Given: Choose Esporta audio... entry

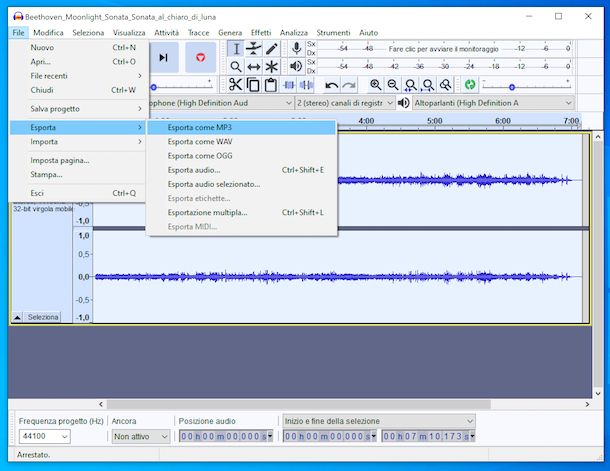Looking at the screenshot, I should coord(241,170).
